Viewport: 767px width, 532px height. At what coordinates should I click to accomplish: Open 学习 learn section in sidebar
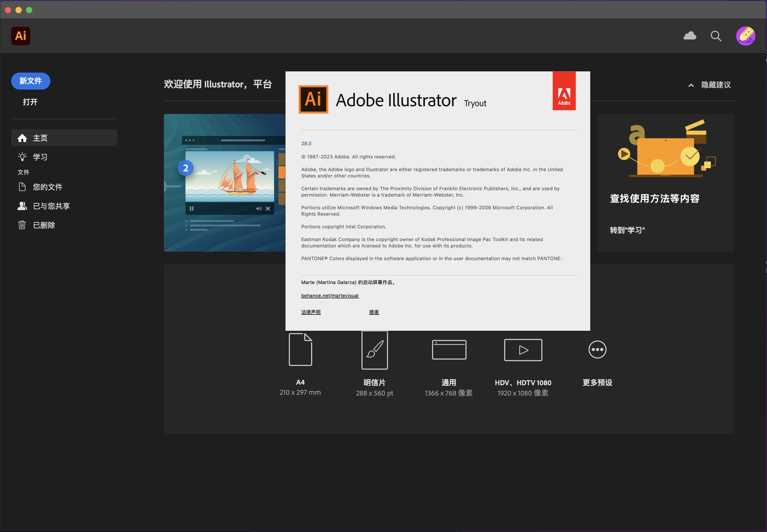[40, 157]
